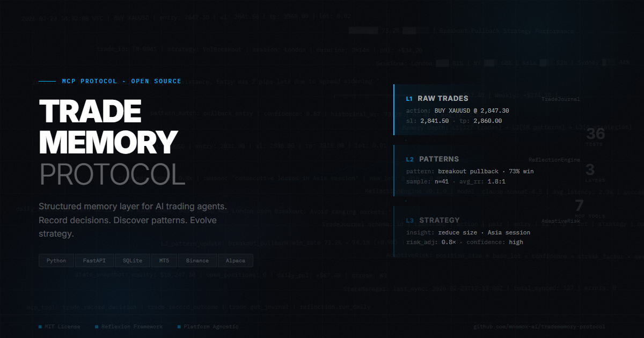Select the L2 PATTERNS layer badge
Image resolution: width=644 pixels, height=338 pixels.
pyautogui.click(x=409, y=159)
